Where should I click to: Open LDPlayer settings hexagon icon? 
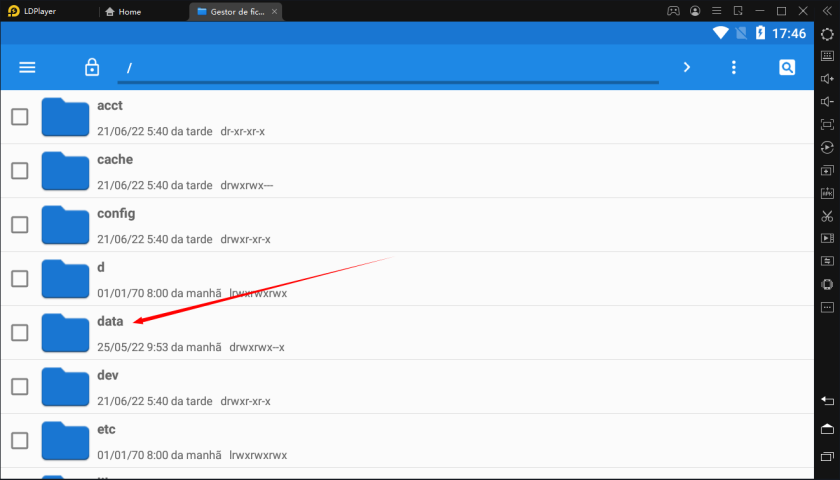pyautogui.click(x=827, y=34)
